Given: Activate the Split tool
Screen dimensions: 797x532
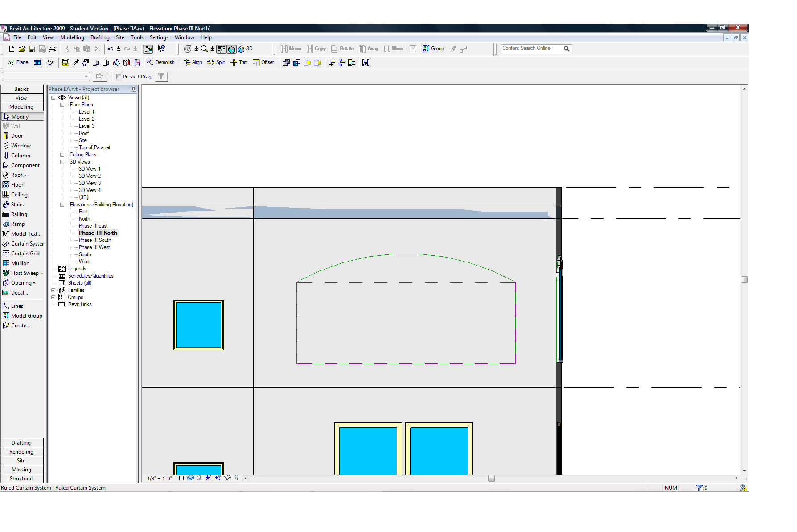Looking at the screenshot, I should coord(216,63).
